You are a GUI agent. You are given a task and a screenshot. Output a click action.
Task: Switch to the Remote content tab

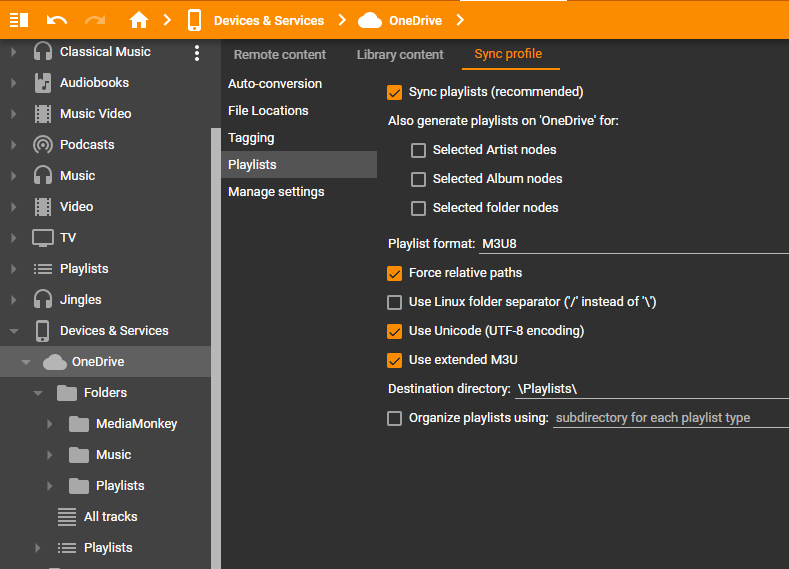(280, 54)
